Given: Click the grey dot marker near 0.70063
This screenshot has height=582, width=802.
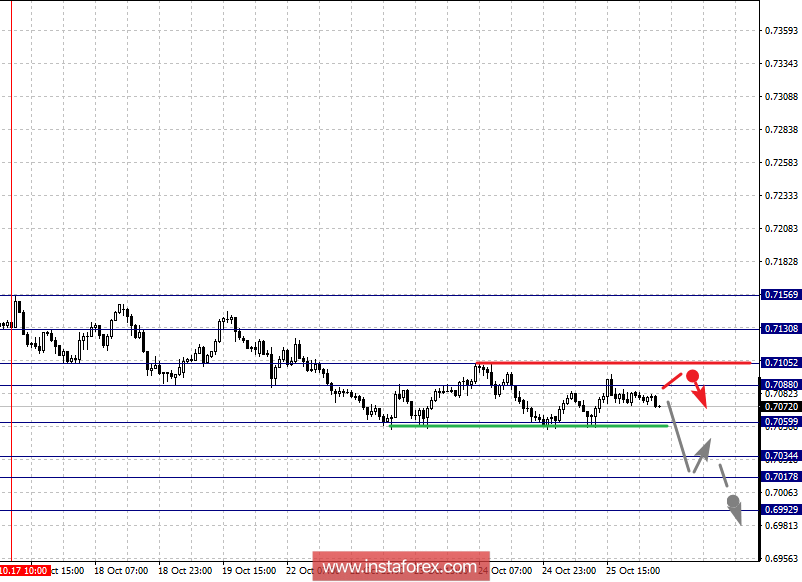Looking at the screenshot, I should click(733, 500).
